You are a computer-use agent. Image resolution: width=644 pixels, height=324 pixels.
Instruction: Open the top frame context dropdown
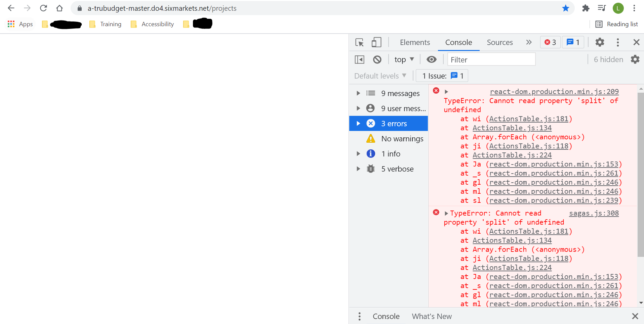(x=403, y=59)
